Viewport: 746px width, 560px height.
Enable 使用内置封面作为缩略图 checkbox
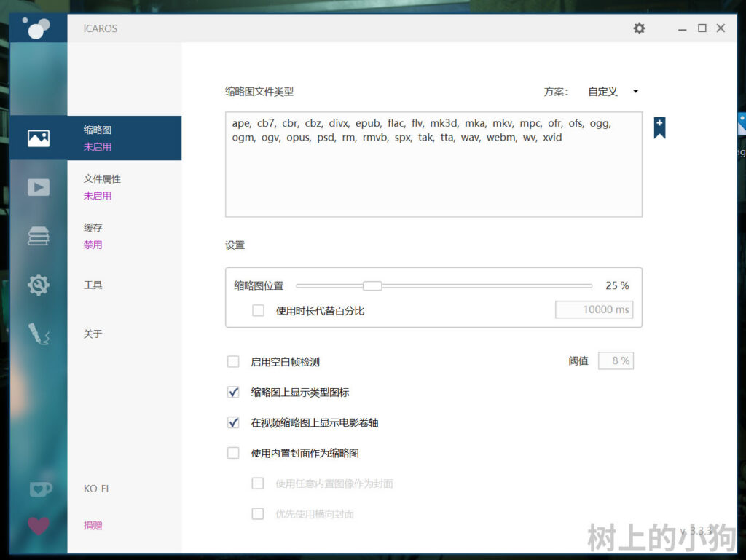click(233, 453)
